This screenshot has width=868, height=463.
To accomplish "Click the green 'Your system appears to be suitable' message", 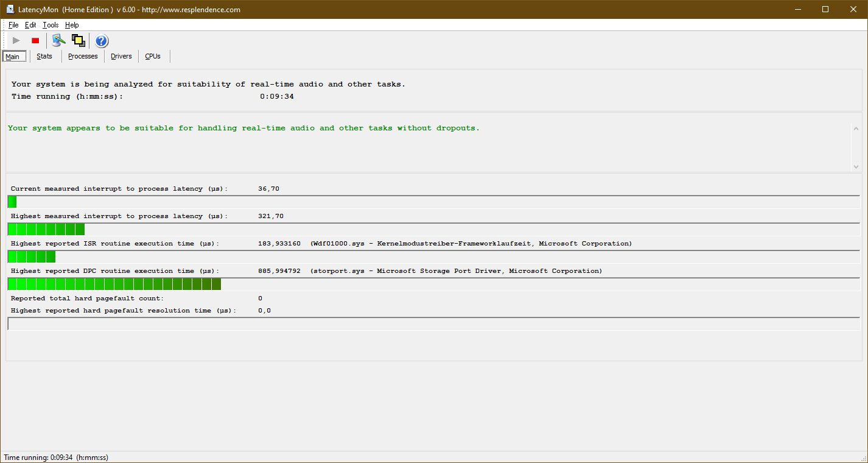I will click(x=243, y=129).
